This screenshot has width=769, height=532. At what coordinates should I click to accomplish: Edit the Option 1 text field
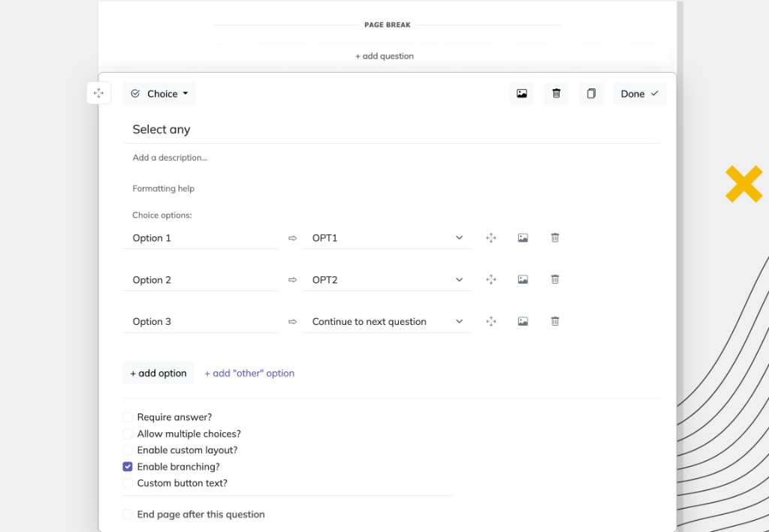point(200,238)
